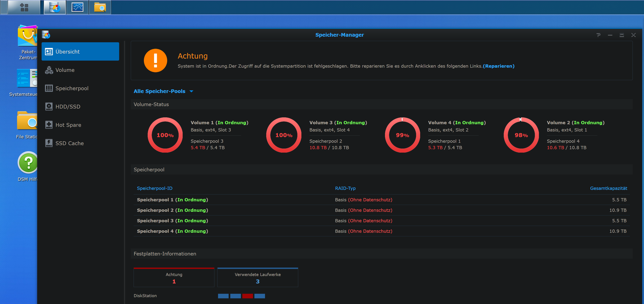
Task: Select the Hot Spare section
Action: (68, 125)
